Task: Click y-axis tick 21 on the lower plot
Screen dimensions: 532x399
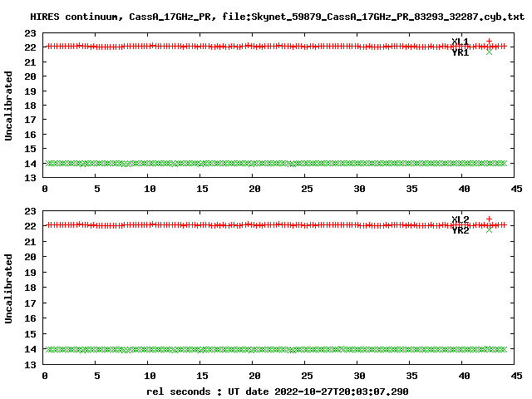Action: [30, 242]
